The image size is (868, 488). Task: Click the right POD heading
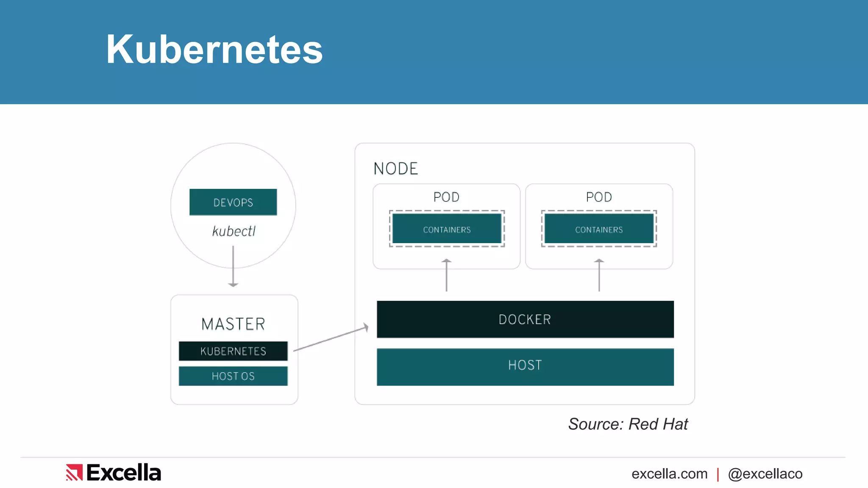(x=599, y=197)
